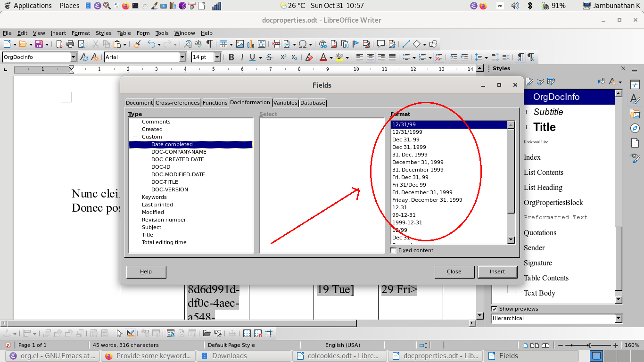Toggle Center alignment button
The width and height of the screenshot is (644, 362).
pos(371,58)
